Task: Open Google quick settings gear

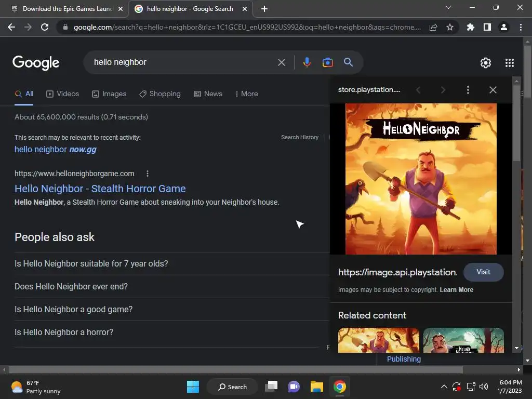Action: (486, 63)
